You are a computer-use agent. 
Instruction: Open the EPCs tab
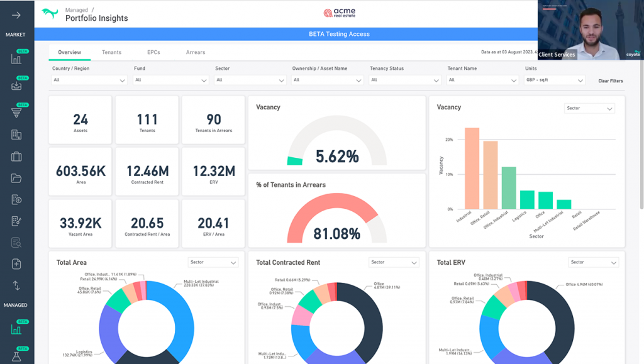(x=155, y=52)
